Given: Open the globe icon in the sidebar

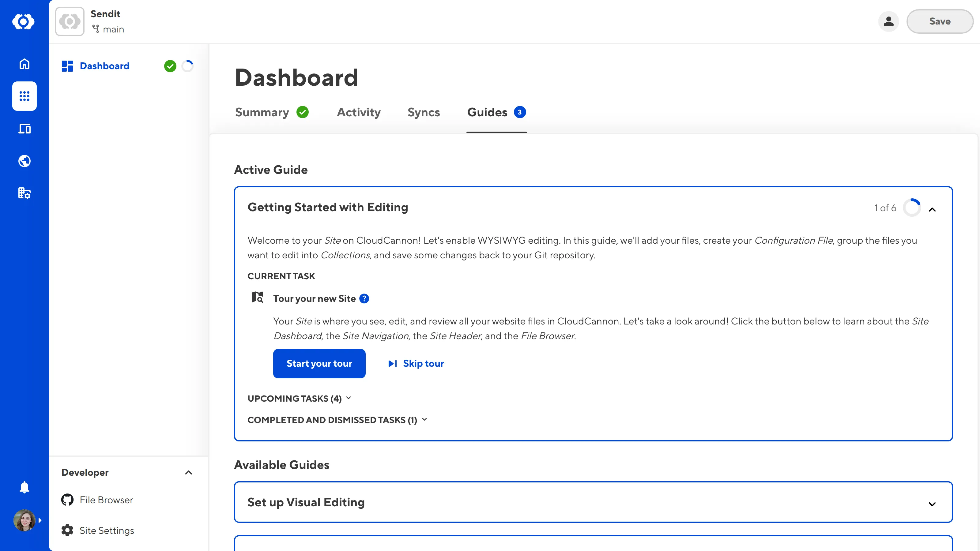Looking at the screenshot, I should [x=24, y=161].
